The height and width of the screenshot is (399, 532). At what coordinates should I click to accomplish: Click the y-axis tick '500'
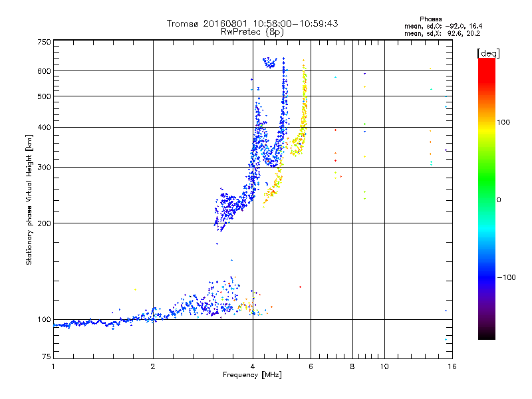pyautogui.click(x=44, y=96)
